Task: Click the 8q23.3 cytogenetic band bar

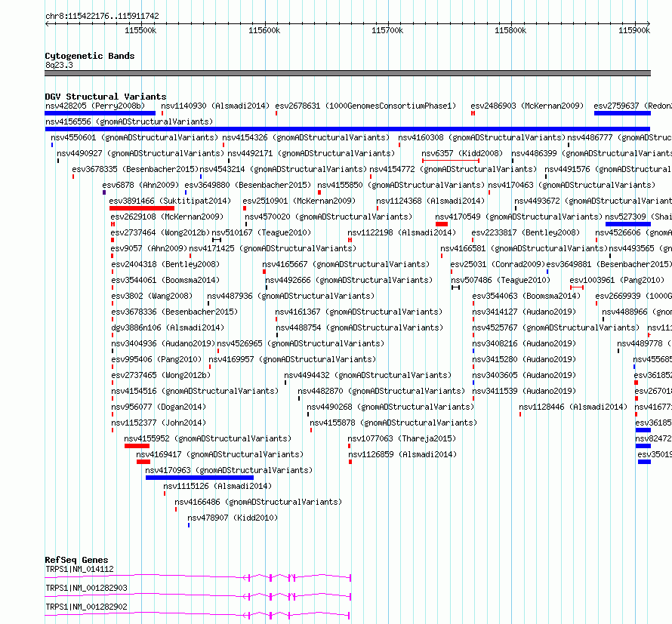Action: click(x=347, y=73)
